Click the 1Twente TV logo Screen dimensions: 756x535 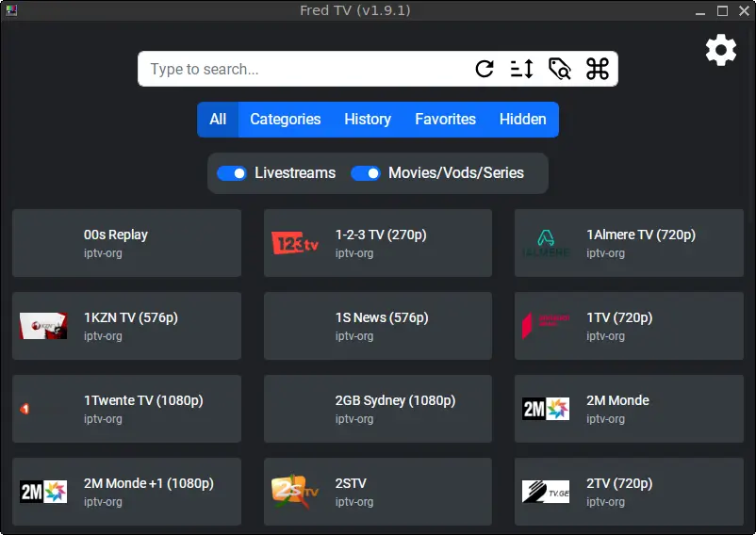point(25,409)
